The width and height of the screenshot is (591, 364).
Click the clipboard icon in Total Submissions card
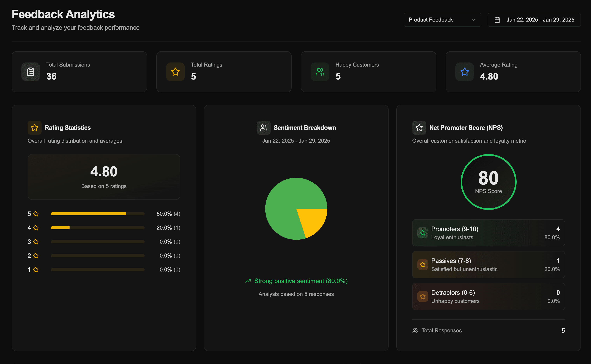point(31,72)
